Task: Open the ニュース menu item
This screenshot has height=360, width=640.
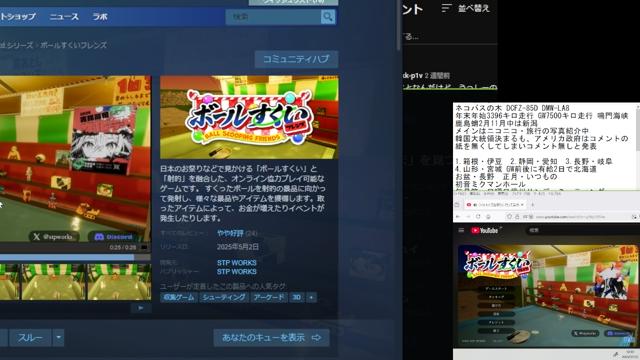Action: pos(64,17)
